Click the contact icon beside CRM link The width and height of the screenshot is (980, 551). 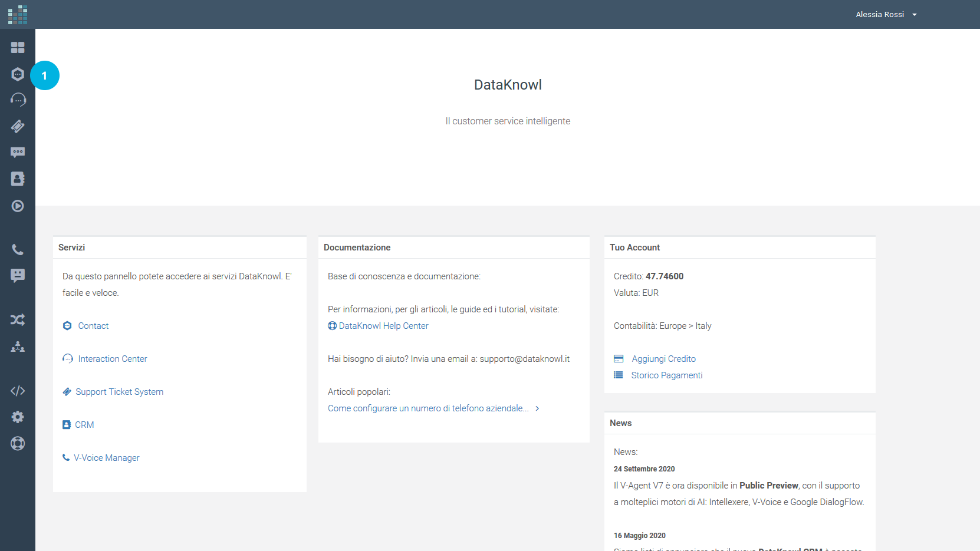click(x=67, y=425)
